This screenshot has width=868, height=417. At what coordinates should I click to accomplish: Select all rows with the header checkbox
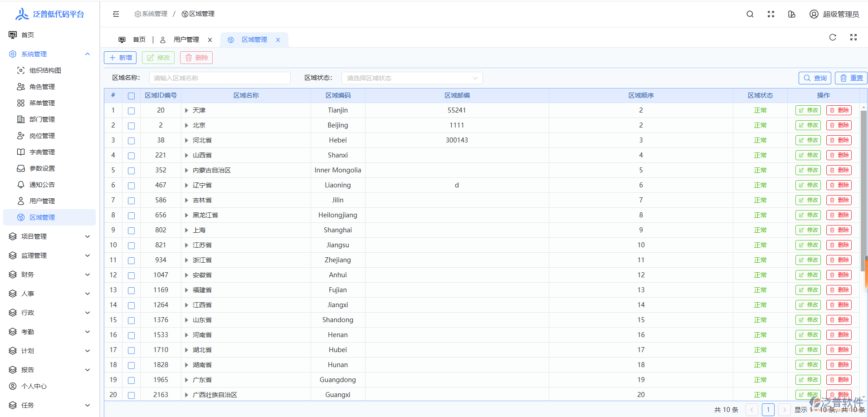(131, 96)
